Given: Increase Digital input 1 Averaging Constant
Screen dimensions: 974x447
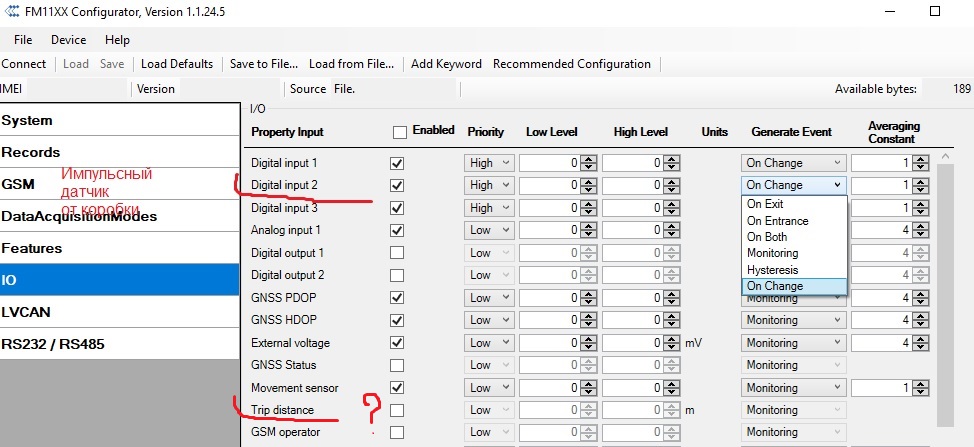Looking at the screenshot, I should click(x=921, y=158).
